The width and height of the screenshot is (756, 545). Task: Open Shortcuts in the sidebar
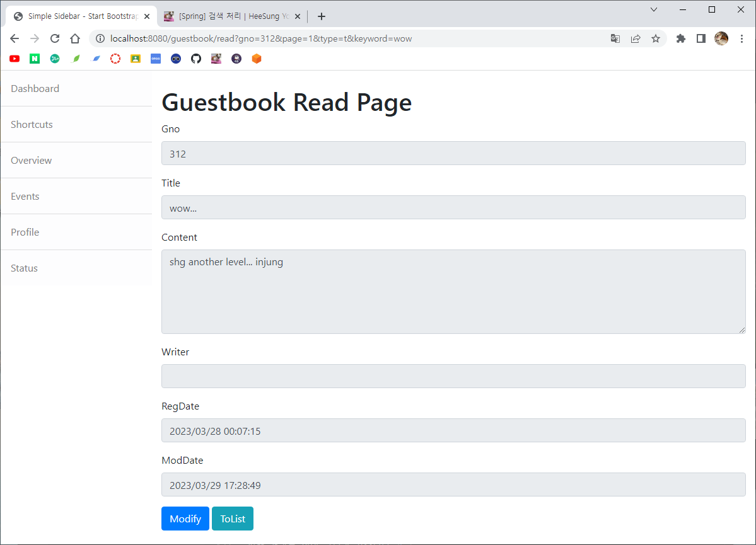click(x=76, y=124)
